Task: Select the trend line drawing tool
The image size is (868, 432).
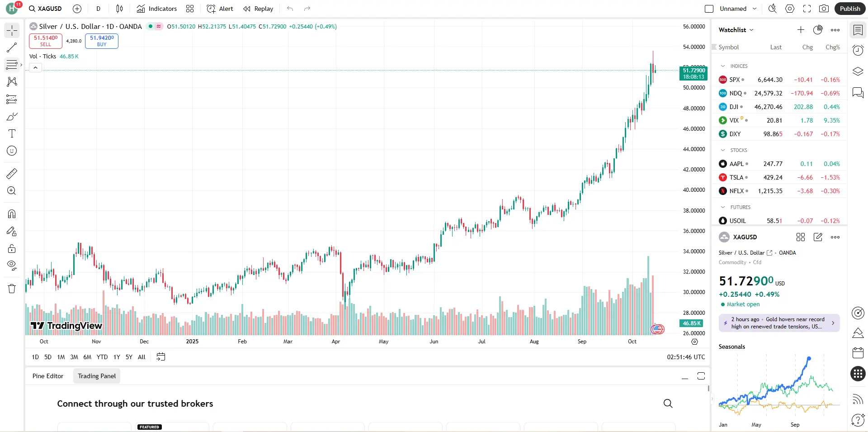Action: tap(12, 47)
